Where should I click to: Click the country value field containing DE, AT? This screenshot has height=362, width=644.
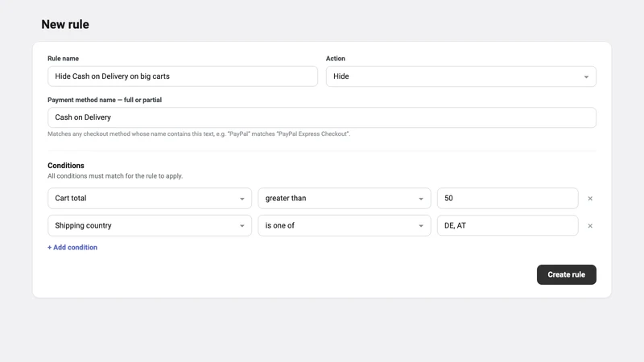click(x=508, y=225)
